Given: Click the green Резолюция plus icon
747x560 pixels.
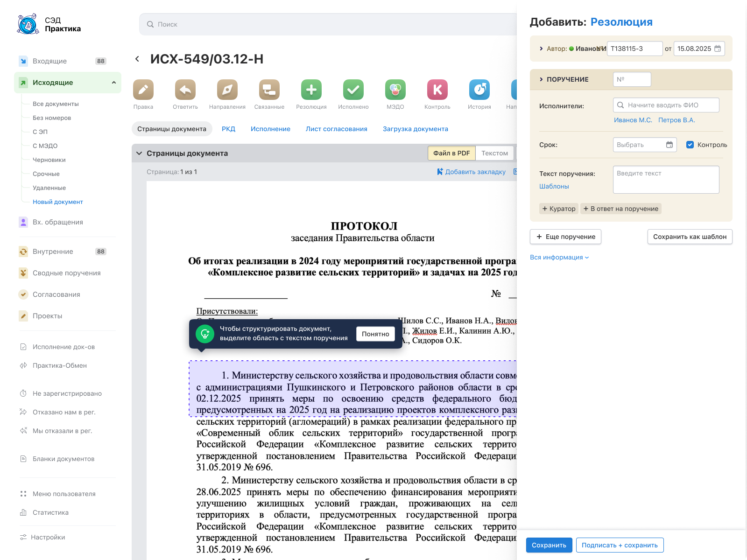Looking at the screenshot, I should click(311, 90).
